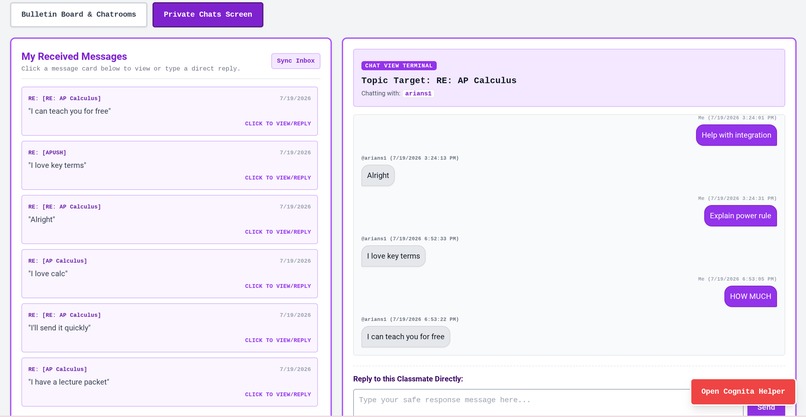Screen dimensions: 806x417
Task: Click the @arians1 6:53:22 PM timestamp
Action: coord(410,319)
